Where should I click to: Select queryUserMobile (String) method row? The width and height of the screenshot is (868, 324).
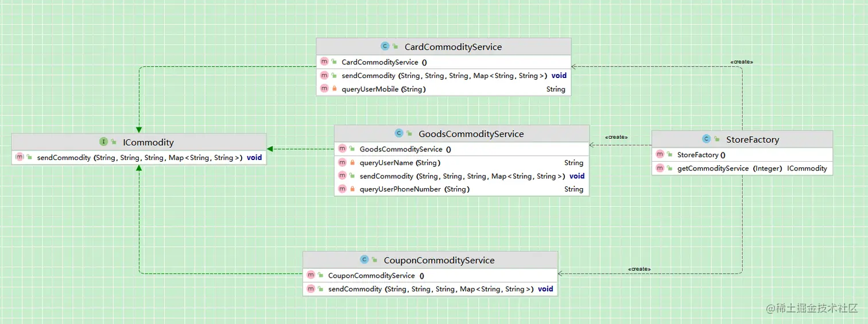444,89
